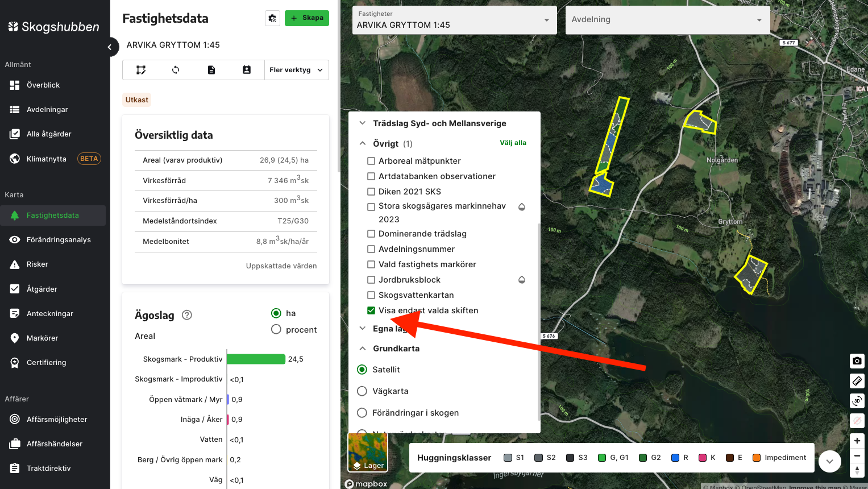Check the Skogsvattenkartan layer
The height and width of the screenshot is (489, 868).
371,295
